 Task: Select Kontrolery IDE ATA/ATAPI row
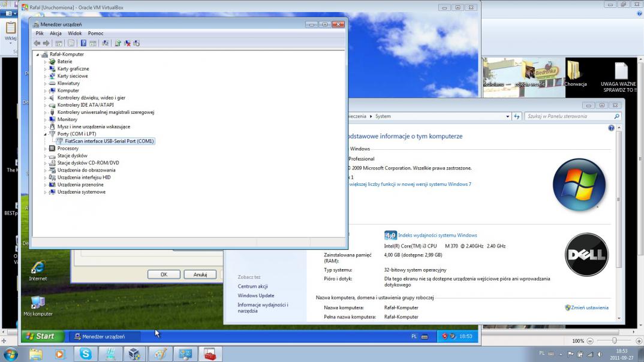click(85, 105)
